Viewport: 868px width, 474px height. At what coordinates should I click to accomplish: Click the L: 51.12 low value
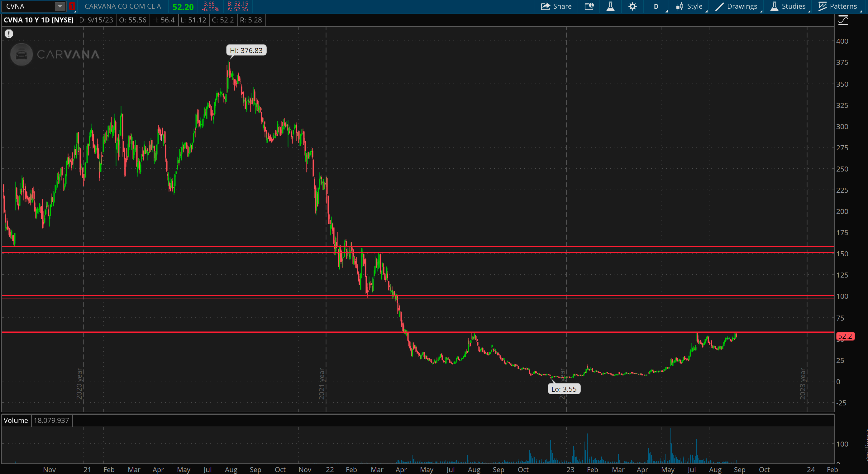pos(193,20)
